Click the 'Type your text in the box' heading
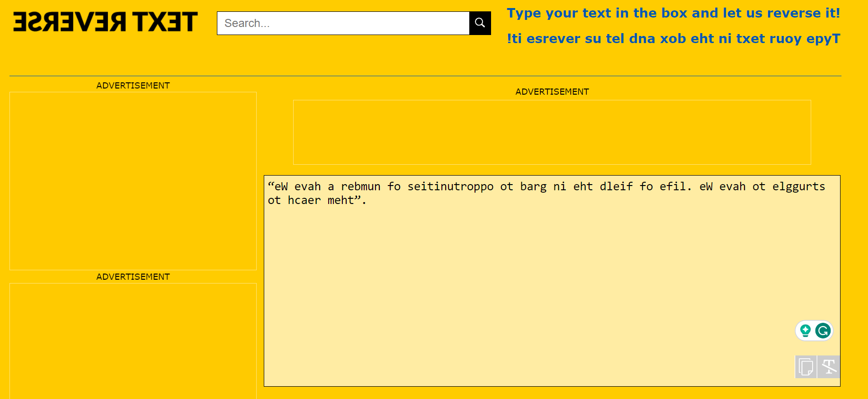The width and height of the screenshot is (868, 399). (x=673, y=13)
